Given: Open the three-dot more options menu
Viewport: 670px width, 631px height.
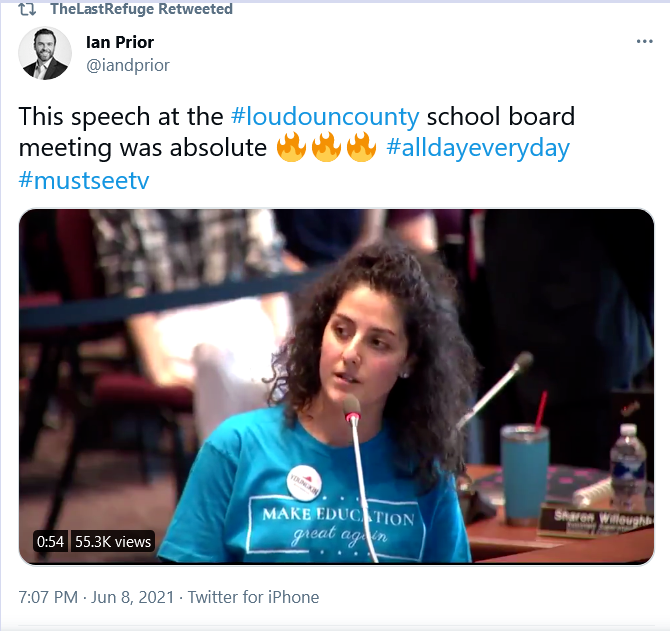Looking at the screenshot, I should point(644,41).
